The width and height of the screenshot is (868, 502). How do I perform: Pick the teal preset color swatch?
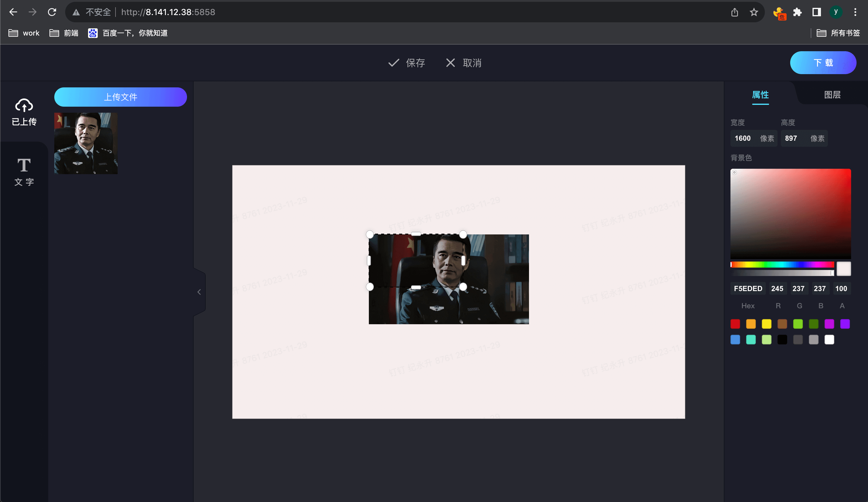751,340
